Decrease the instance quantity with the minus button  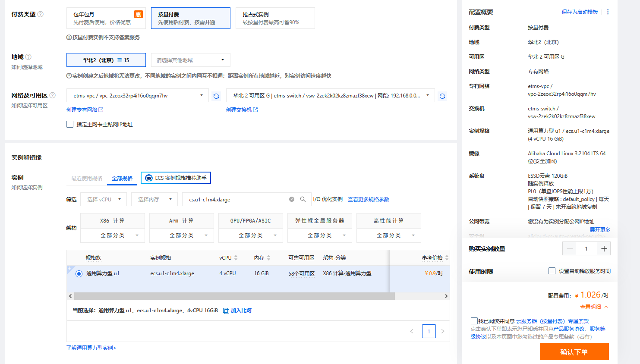(x=570, y=249)
